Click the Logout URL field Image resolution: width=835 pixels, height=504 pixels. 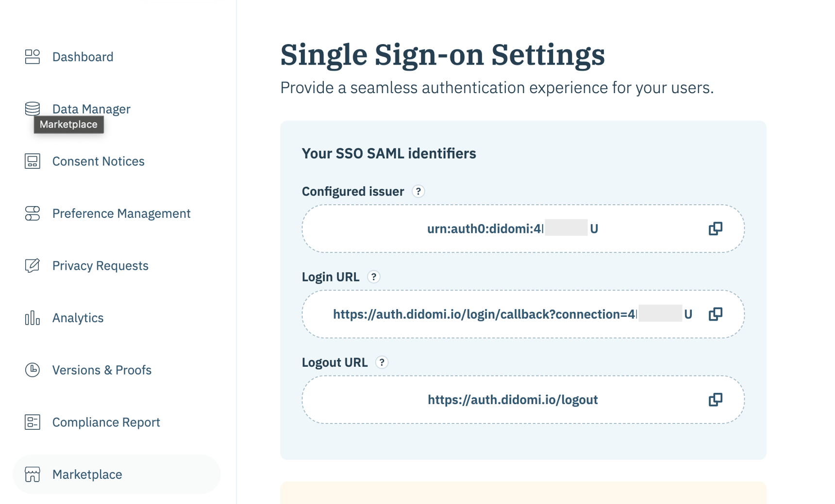point(512,400)
